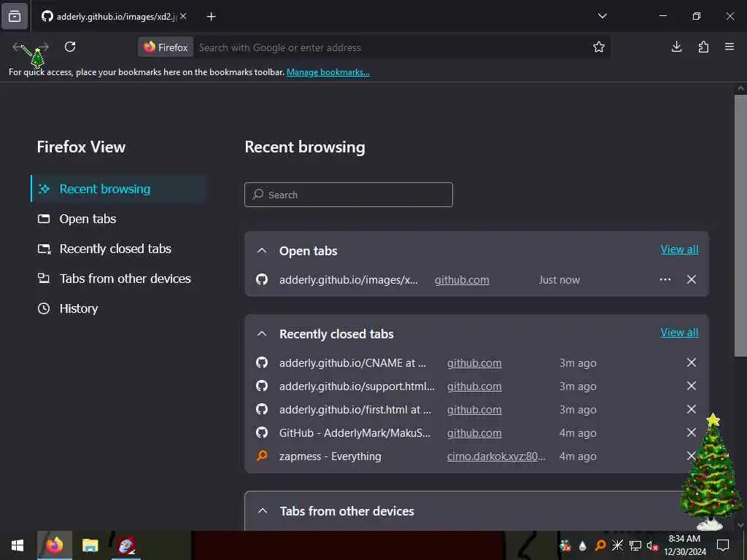Dismiss the AdderlyMark/MakuS closed tab row
Screen dimensions: 747x560
tap(692, 432)
